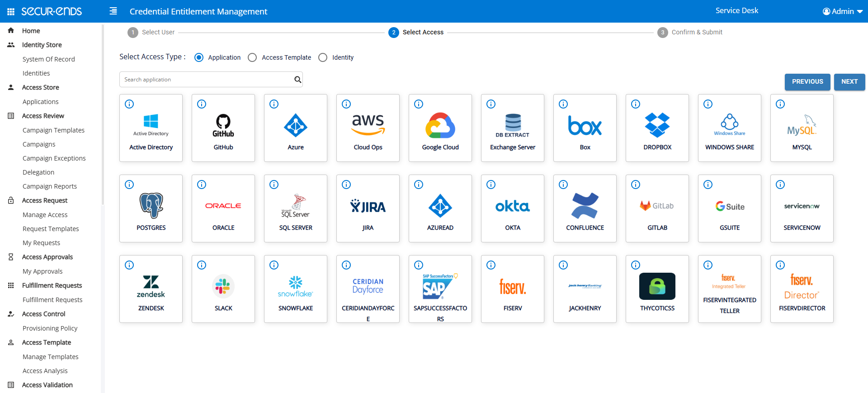Open info icon on SERVICENOW card
Image resolution: width=868 pixels, height=393 pixels.
tap(780, 185)
